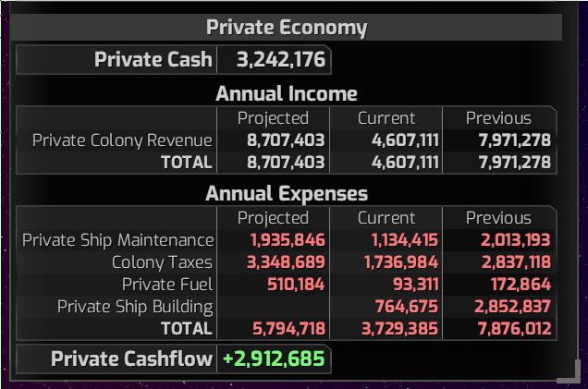This screenshot has width=588, height=389.
Task: Select the Projected column header in Annual Expenses
Action: pyautogui.click(x=273, y=218)
